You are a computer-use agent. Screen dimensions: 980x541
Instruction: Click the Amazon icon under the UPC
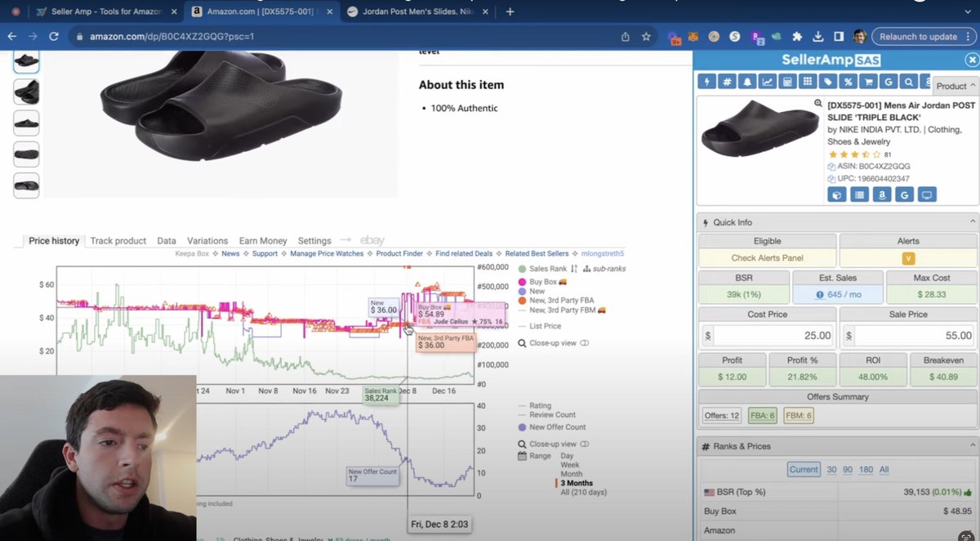click(881, 194)
